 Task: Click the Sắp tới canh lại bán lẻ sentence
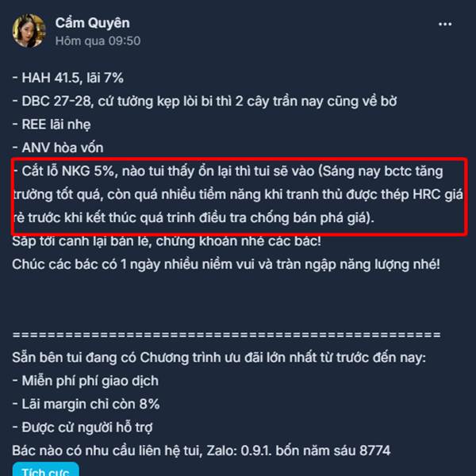(x=167, y=241)
